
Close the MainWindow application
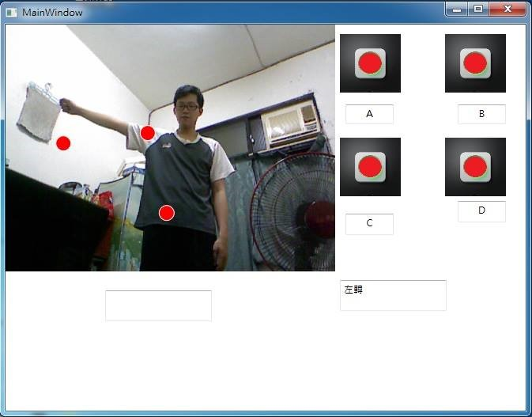(x=507, y=9)
